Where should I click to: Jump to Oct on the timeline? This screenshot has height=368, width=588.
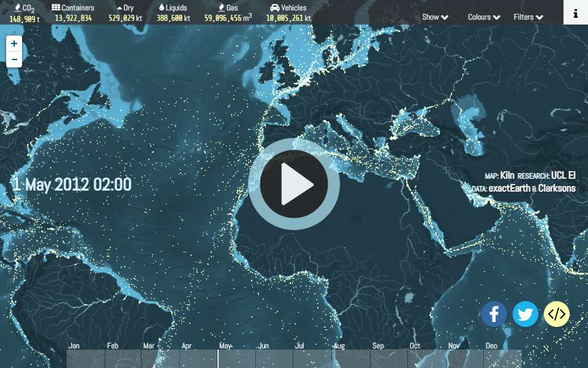[x=415, y=345]
